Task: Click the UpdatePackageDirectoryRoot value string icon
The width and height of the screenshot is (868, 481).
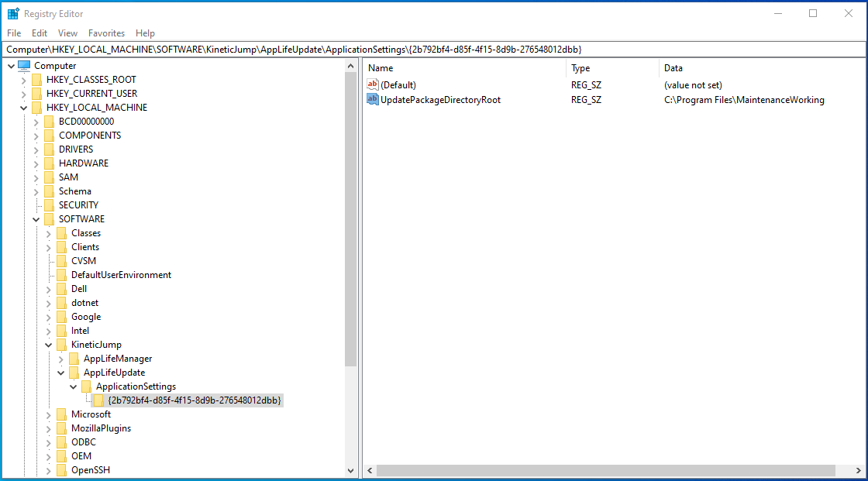Action: (373, 100)
